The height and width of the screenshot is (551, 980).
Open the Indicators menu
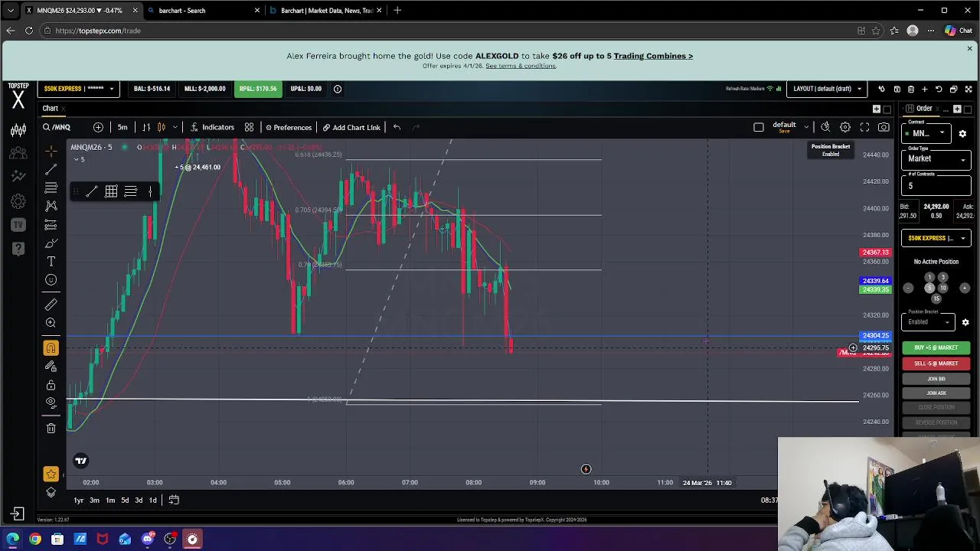tap(212, 127)
